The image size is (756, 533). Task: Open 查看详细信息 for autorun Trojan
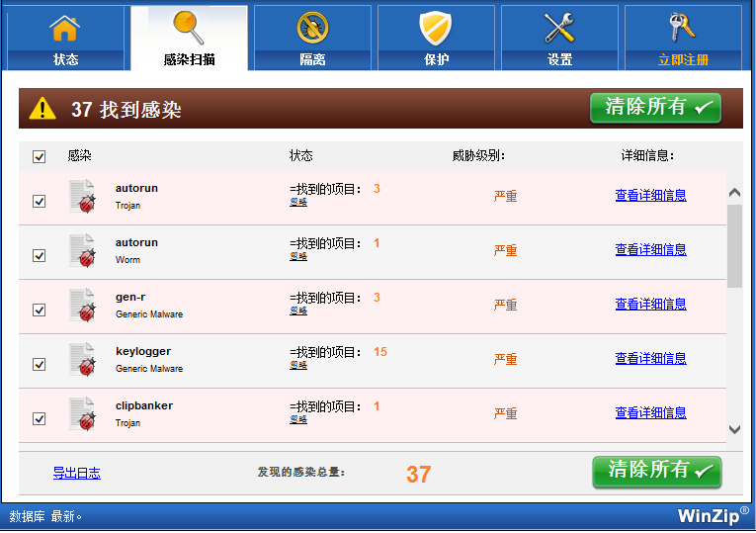[x=651, y=196]
